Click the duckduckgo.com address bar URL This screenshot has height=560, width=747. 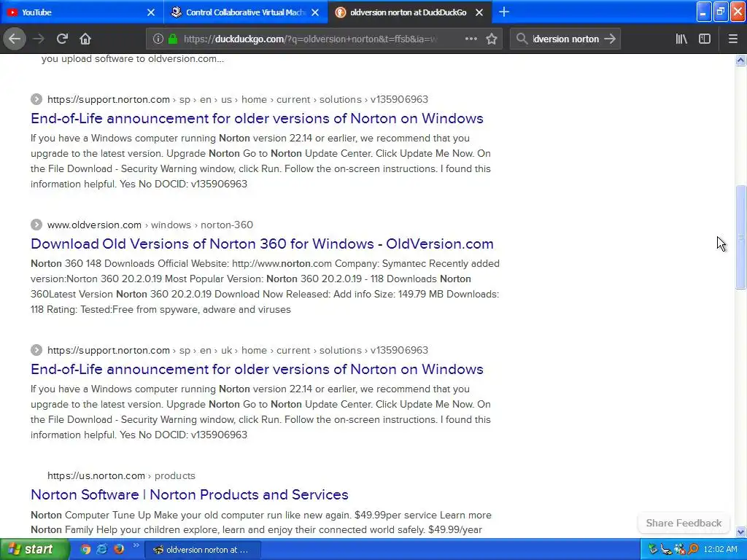[310, 39]
